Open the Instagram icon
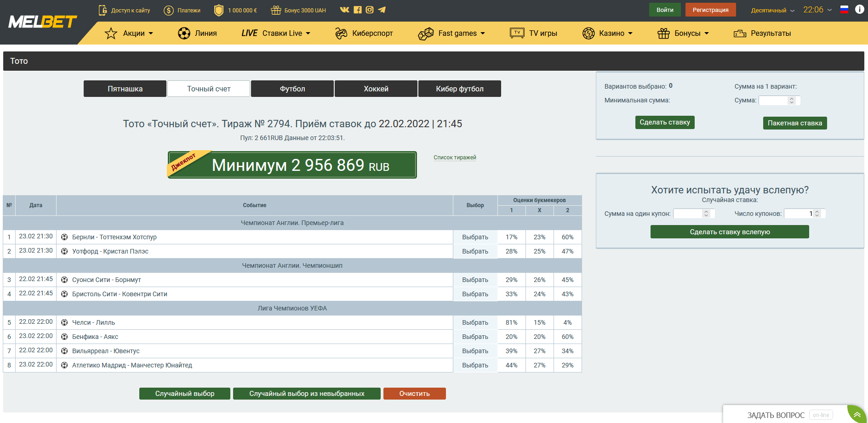 coord(370,10)
